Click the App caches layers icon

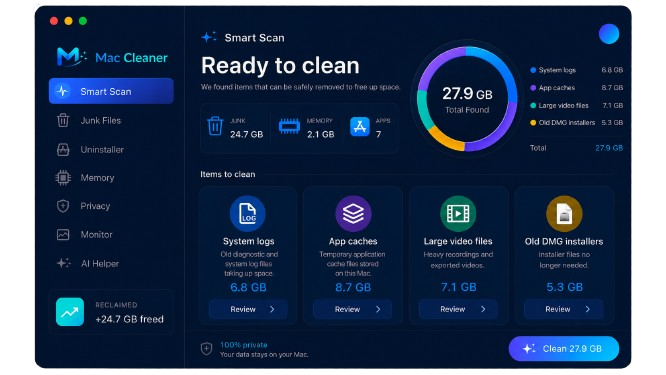click(353, 213)
